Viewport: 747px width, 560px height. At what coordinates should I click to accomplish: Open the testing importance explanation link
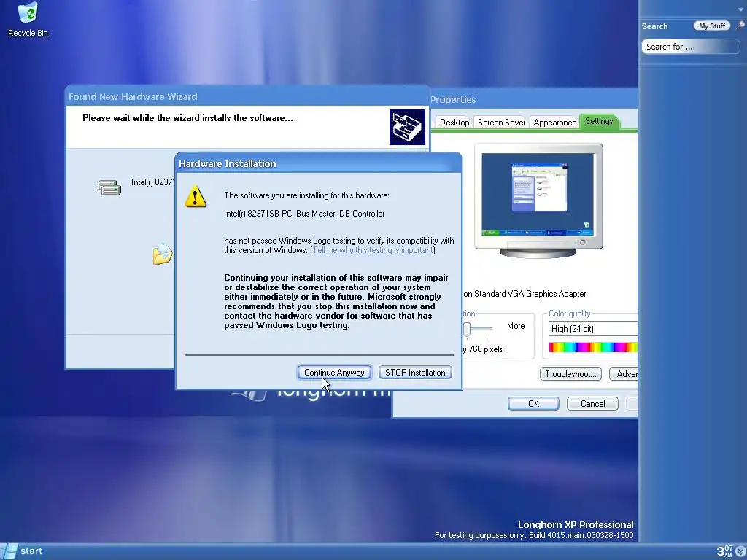pyautogui.click(x=373, y=250)
